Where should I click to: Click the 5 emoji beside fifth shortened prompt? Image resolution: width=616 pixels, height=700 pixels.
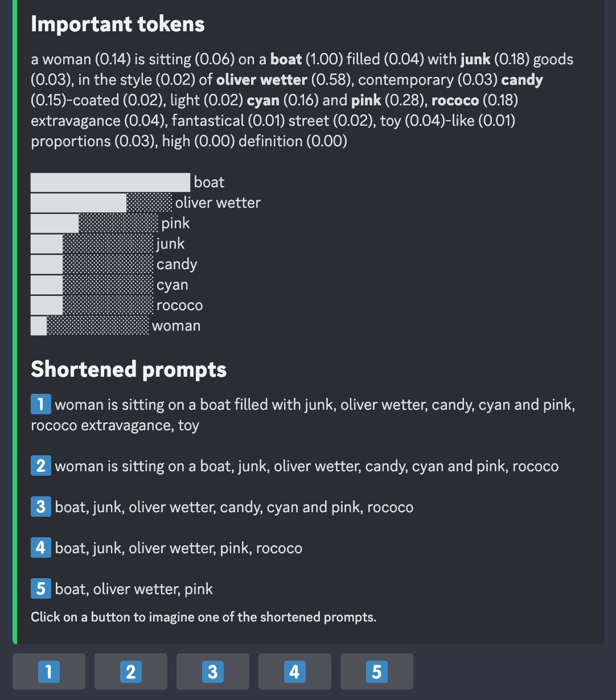[41, 589]
